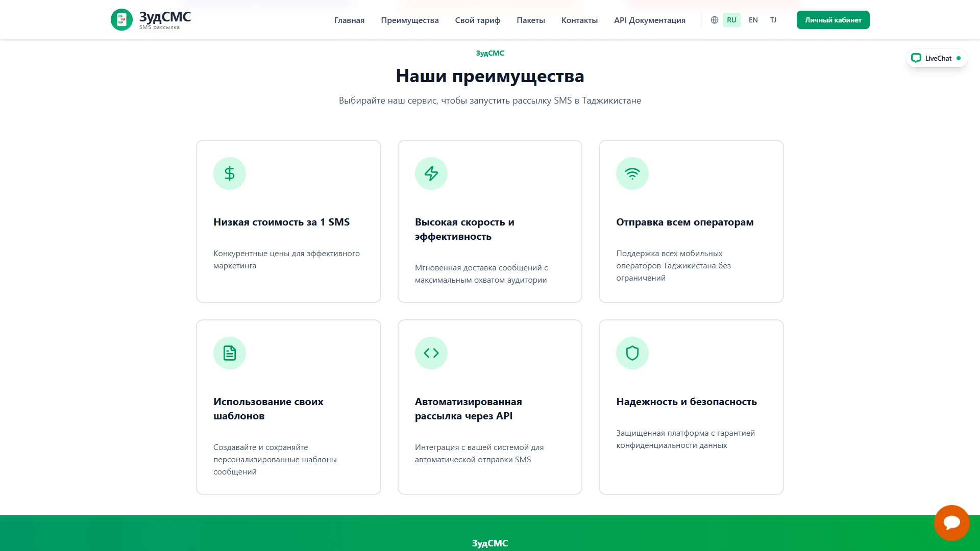
Task: Click the Выбирайте наш сервис subtitle
Action: [490, 101]
